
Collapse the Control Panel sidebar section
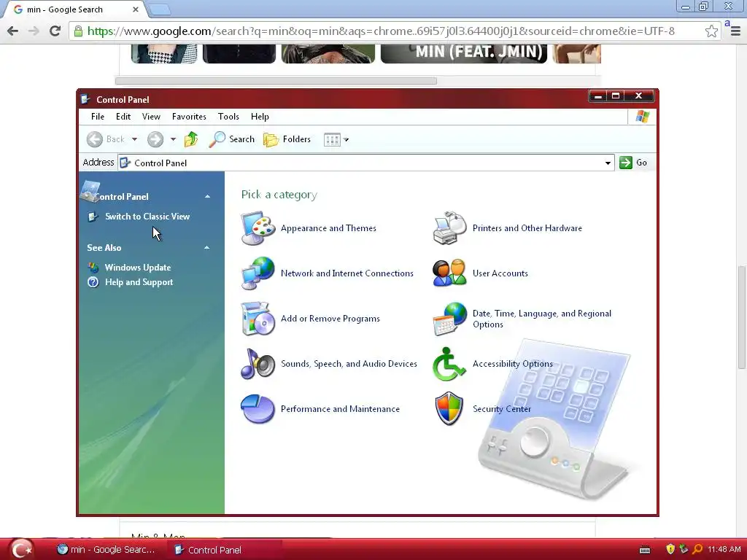click(x=207, y=197)
